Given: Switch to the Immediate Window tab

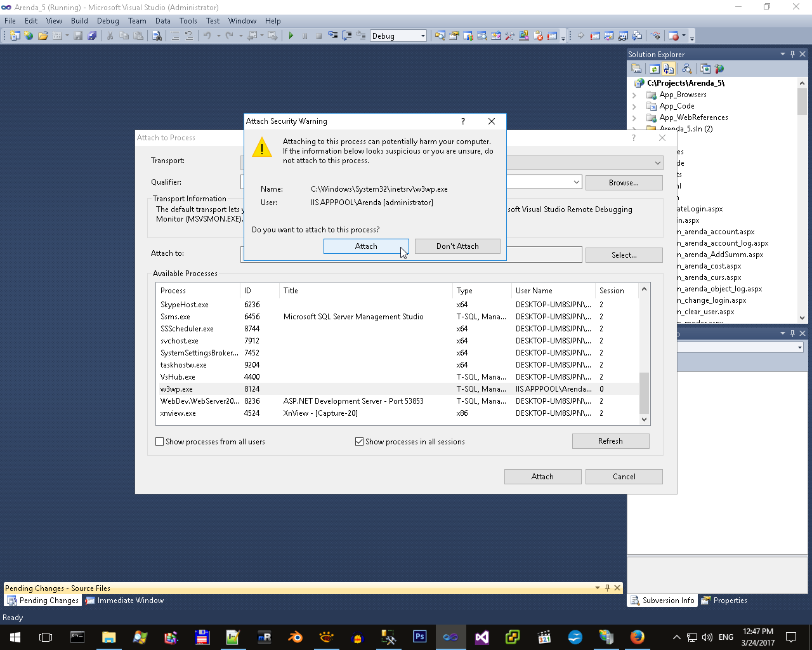Looking at the screenshot, I should tap(125, 600).
